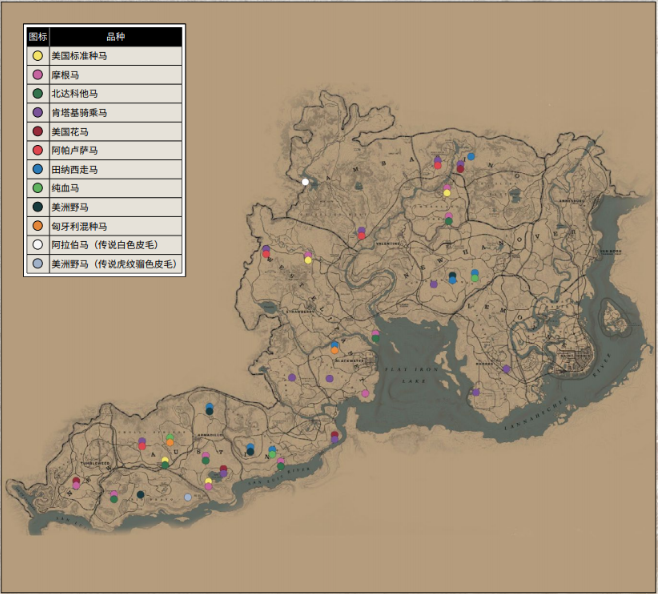Click the purple icon beside 肯塔基骑乘马

(37, 113)
